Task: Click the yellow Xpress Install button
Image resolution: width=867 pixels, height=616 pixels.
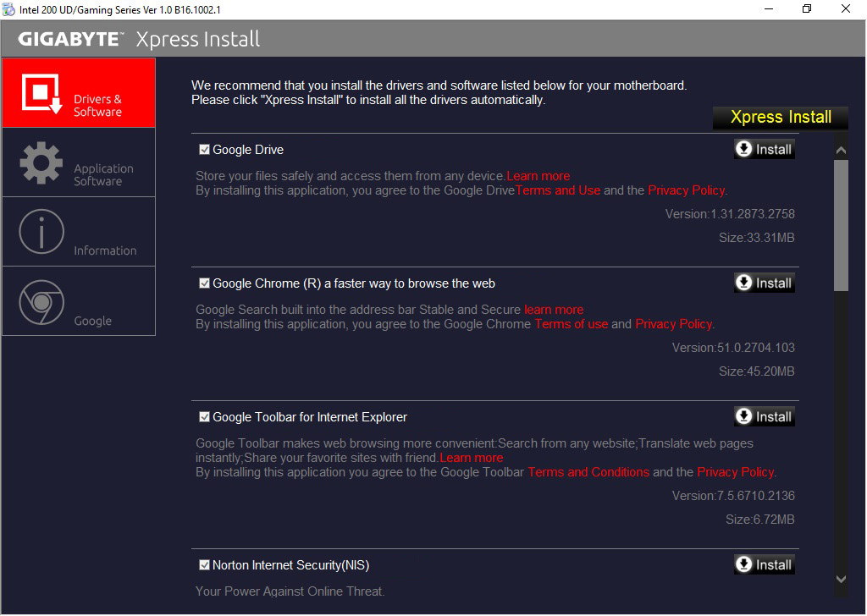Action: click(x=779, y=118)
